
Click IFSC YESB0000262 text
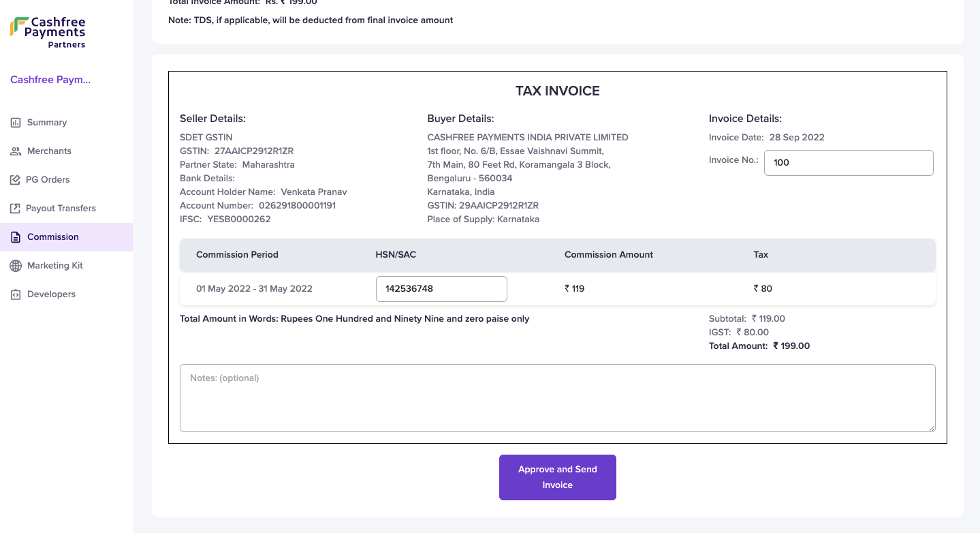point(225,219)
